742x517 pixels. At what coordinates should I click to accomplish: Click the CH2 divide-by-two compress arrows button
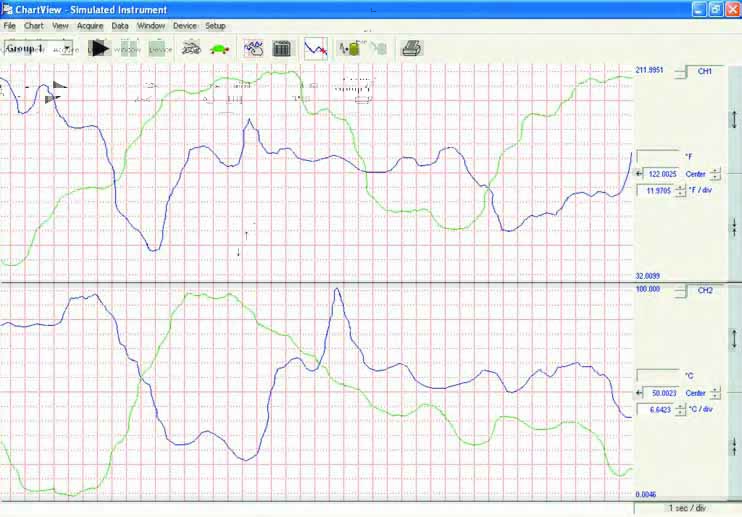[x=734, y=447]
